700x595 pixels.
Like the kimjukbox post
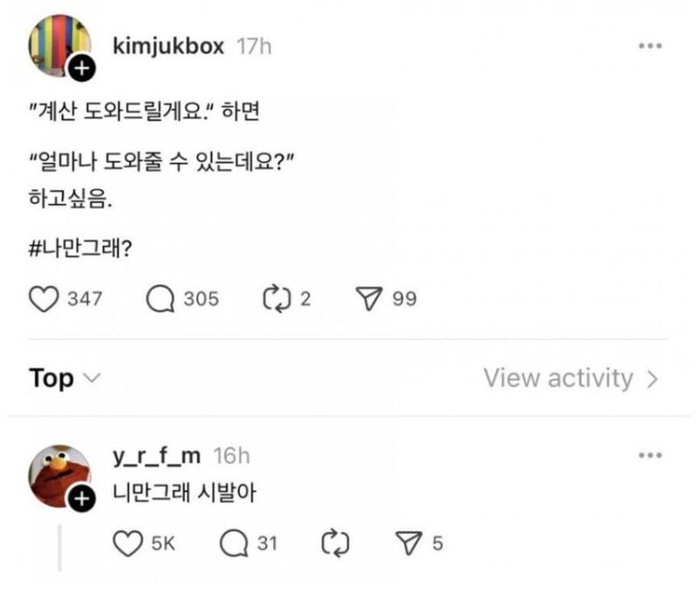pos(43,299)
